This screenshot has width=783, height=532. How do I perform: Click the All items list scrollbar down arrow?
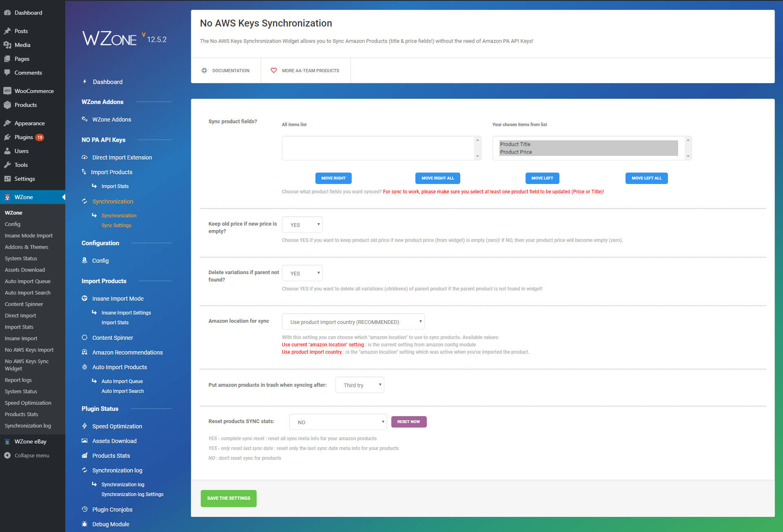(477, 157)
